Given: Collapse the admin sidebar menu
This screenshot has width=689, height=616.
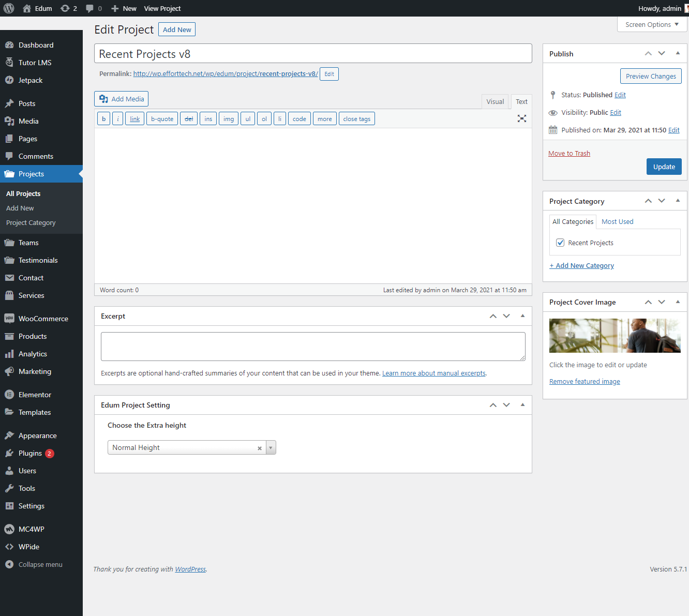Looking at the screenshot, I should [x=40, y=564].
